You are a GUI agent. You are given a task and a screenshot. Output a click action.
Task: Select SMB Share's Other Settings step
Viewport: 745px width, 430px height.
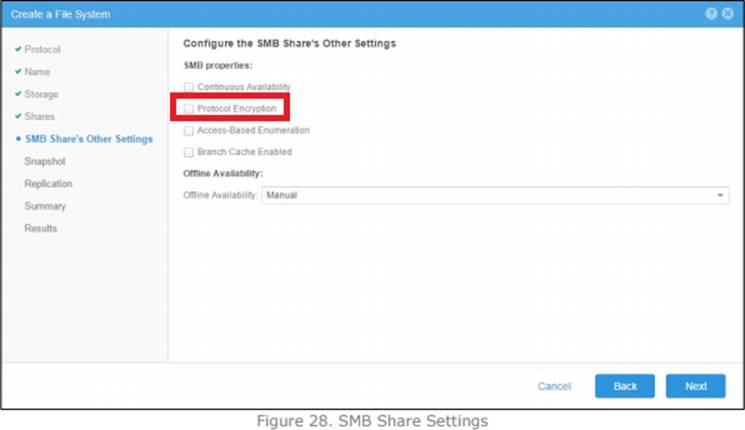pyautogui.click(x=88, y=139)
